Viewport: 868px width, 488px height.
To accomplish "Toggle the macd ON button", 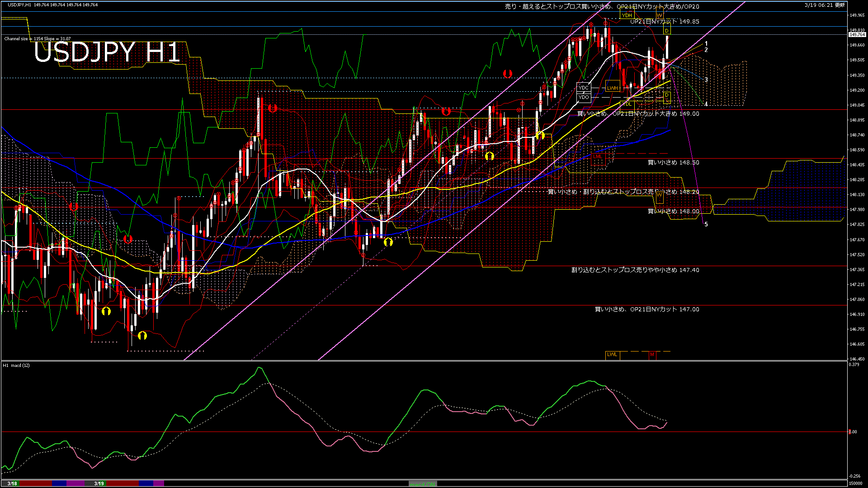I will click(x=422, y=483).
